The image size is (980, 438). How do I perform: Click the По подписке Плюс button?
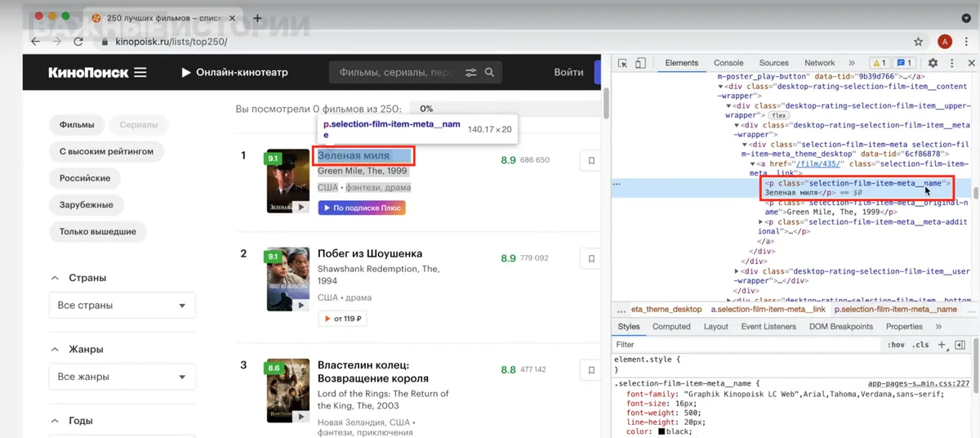point(362,208)
